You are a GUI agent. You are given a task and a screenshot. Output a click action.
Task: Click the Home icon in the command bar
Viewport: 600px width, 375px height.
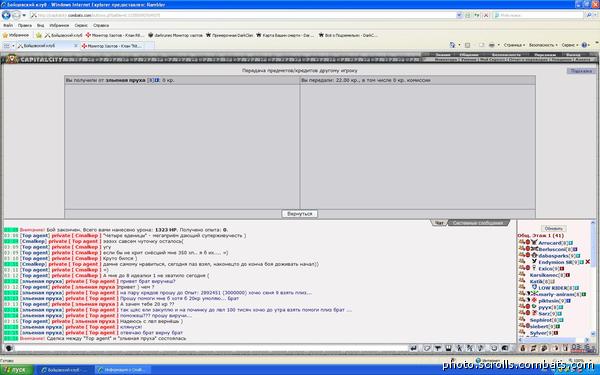pos(452,45)
